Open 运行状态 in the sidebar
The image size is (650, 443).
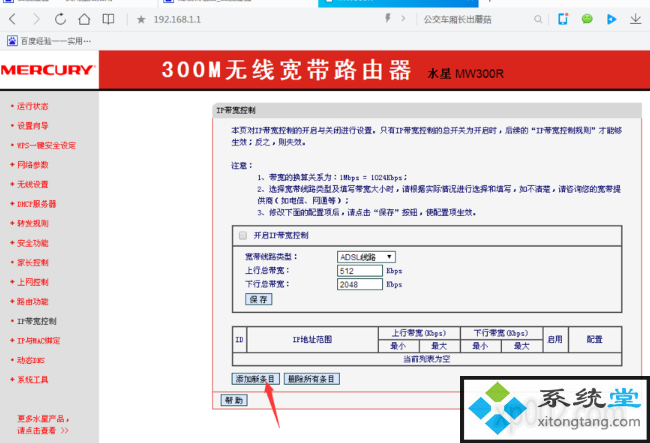[x=32, y=107]
